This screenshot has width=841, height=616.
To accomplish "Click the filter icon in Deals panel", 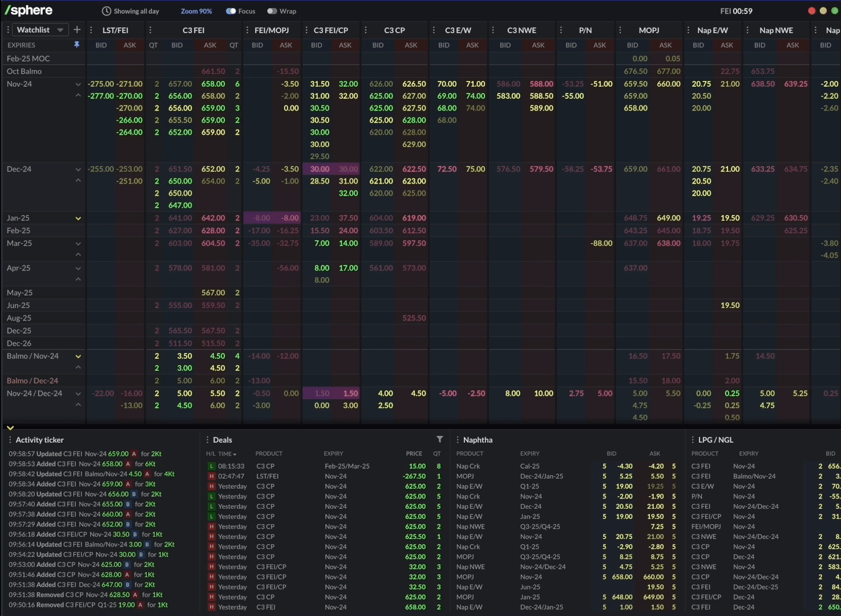I will point(439,439).
